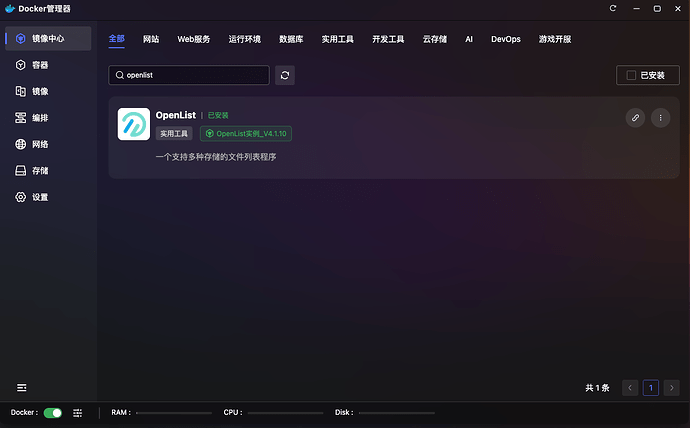The width and height of the screenshot is (690, 428).
Task: Click the link icon on OpenList card
Action: click(x=635, y=118)
